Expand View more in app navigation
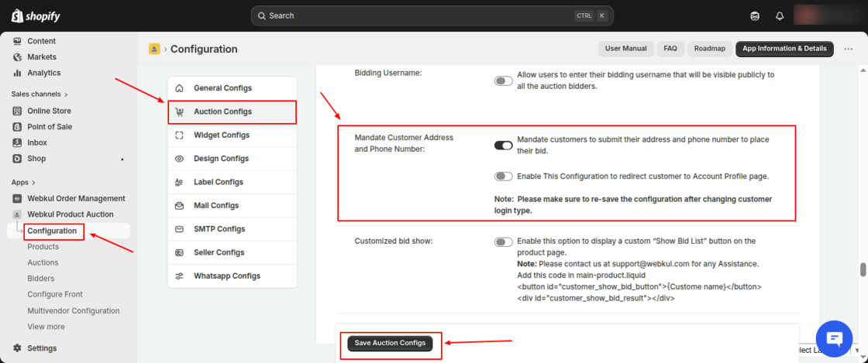The height and width of the screenshot is (363, 868). 46,327
